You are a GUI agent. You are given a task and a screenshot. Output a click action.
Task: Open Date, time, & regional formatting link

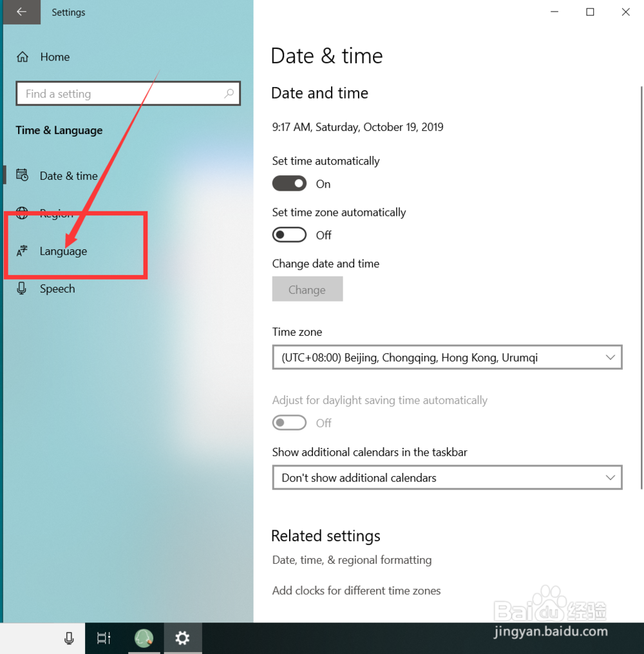pyautogui.click(x=352, y=560)
